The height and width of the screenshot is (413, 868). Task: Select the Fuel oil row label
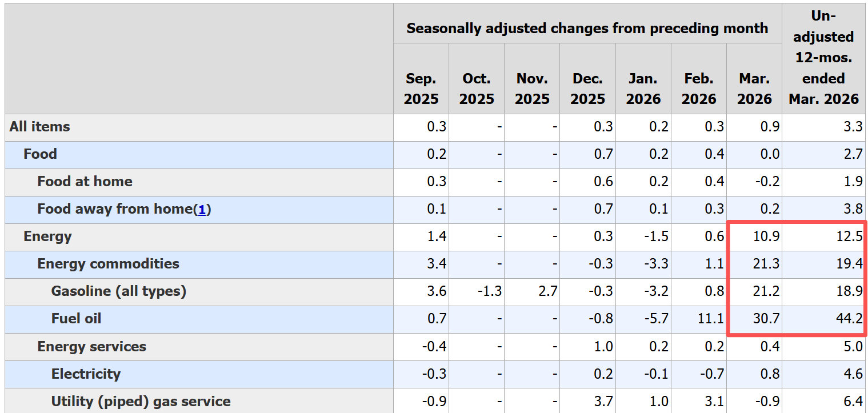pyautogui.click(x=77, y=319)
